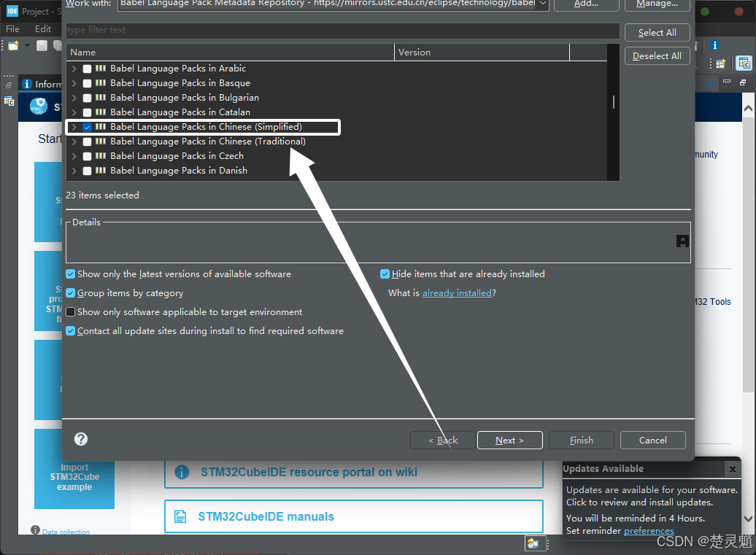
Task: Click the Deselect All button
Action: click(657, 56)
